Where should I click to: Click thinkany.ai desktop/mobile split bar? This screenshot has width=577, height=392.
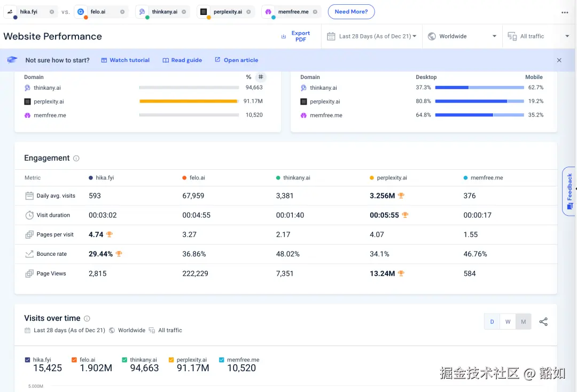479,88
